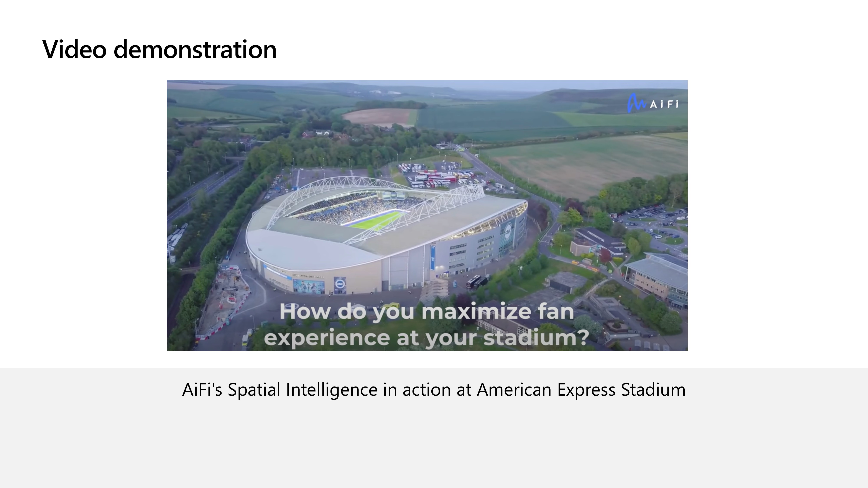Select the "Video demonstration" slide title
This screenshot has width=868, height=488.
[159, 49]
